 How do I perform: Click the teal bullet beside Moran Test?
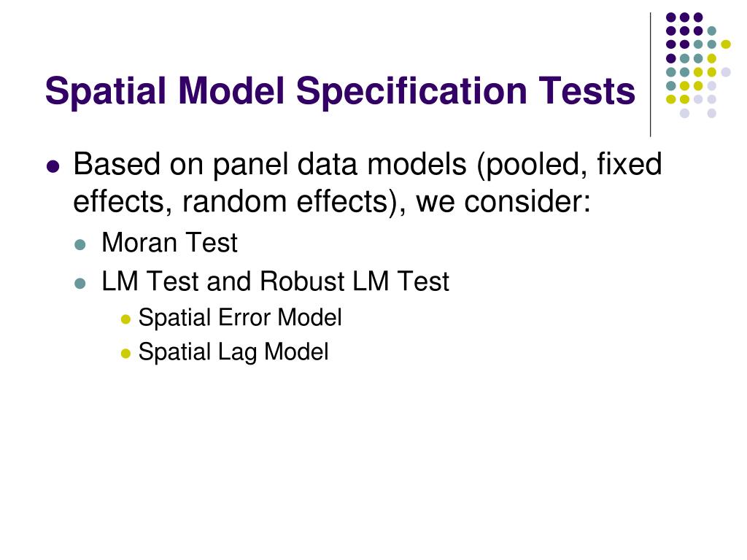[x=80, y=245]
